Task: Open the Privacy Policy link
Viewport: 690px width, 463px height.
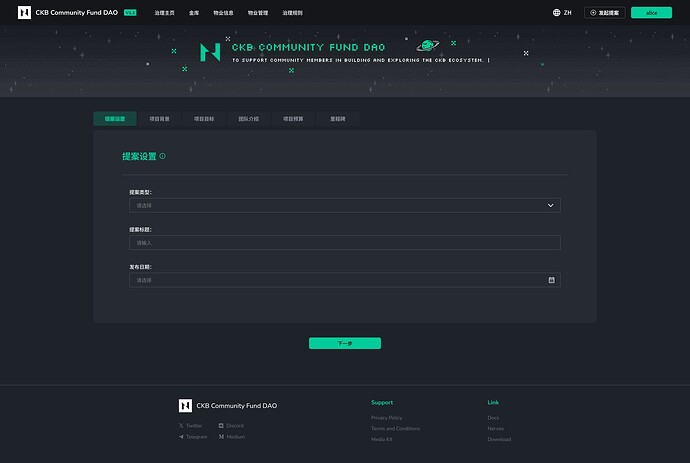Action: click(x=386, y=417)
